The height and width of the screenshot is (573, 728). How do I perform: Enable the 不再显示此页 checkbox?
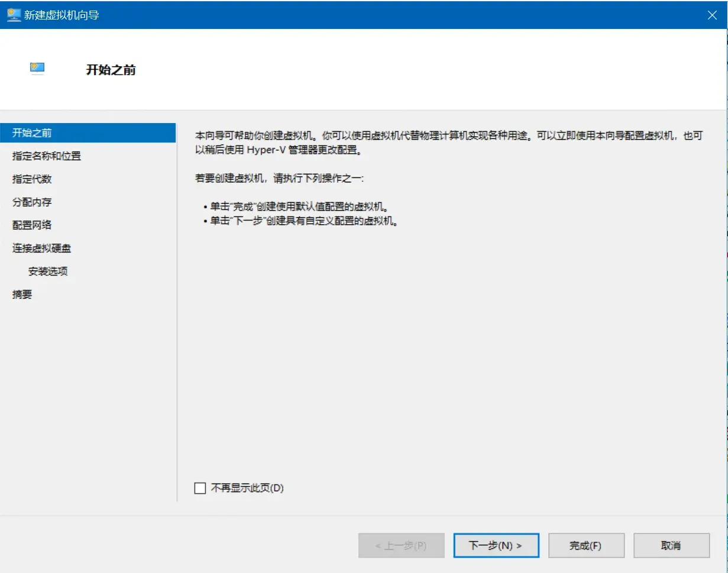(x=200, y=488)
